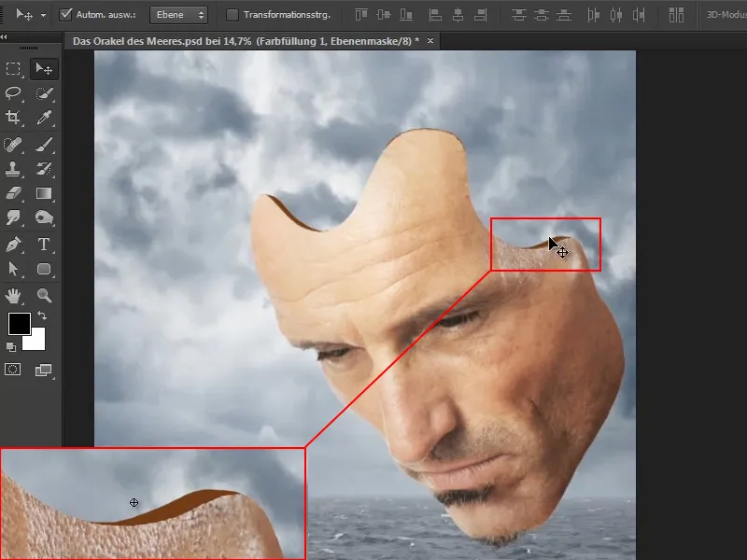Distribute horizontal centers of layers

click(x=616, y=15)
